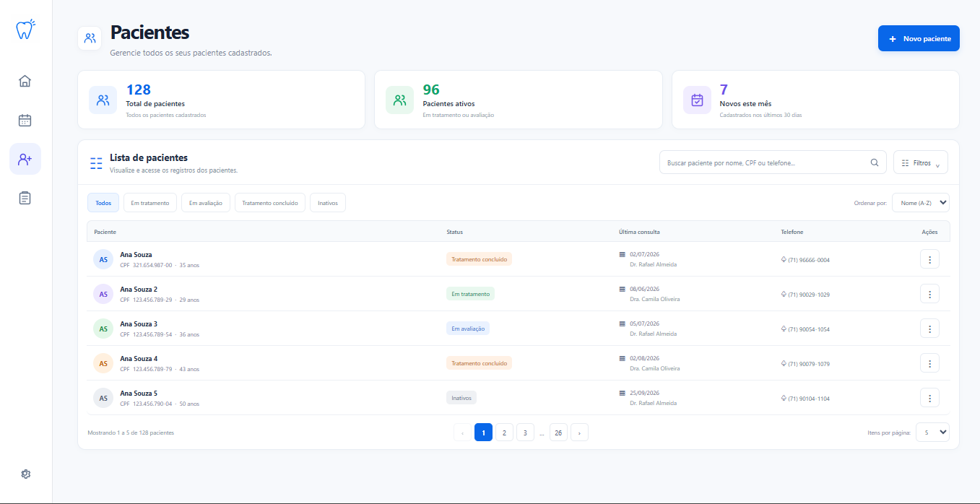This screenshot has width=980, height=504.
Task: Switch to the Inativos filter tab
Action: click(x=328, y=203)
